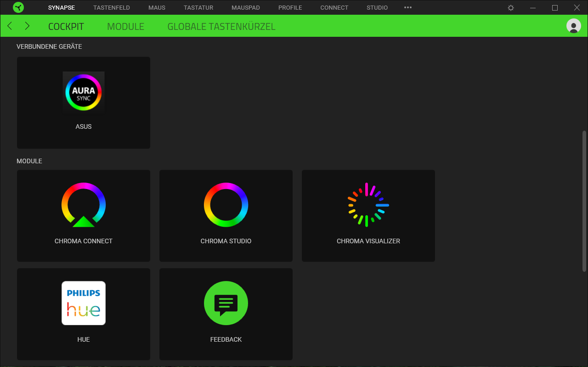The height and width of the screenshot is (367, 588).
Task: Show more tabs via the ellipsis
Action: 408,7
